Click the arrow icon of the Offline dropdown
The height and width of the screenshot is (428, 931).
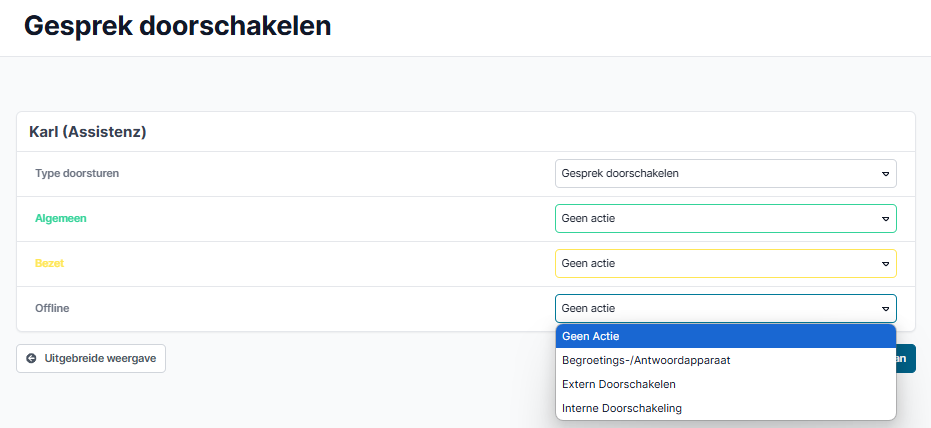coord(885,309)
